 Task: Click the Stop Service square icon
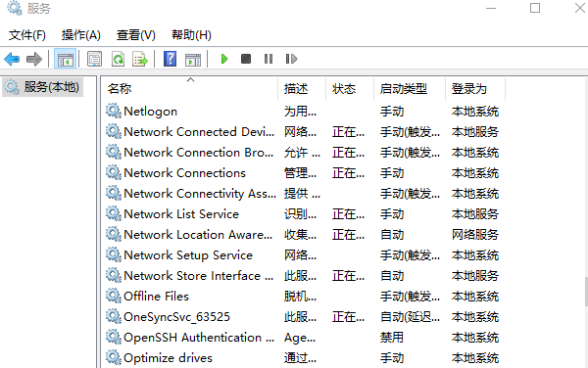pos(246,59)
